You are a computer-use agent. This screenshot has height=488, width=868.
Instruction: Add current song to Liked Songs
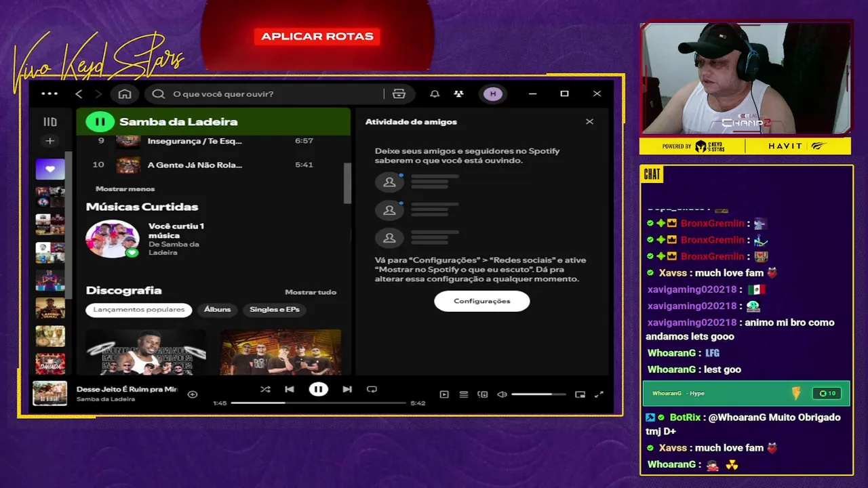pyautogui.click(x=193, y=394)
